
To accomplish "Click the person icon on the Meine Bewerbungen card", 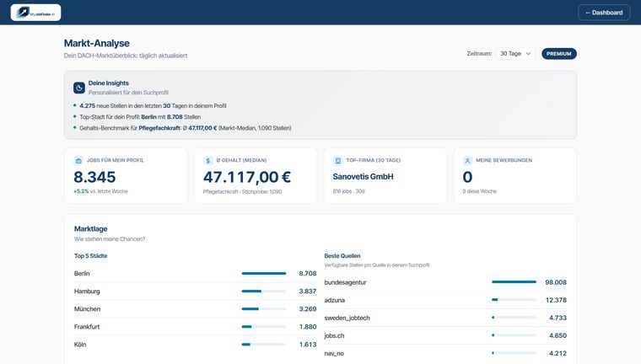I will [467, 161].
